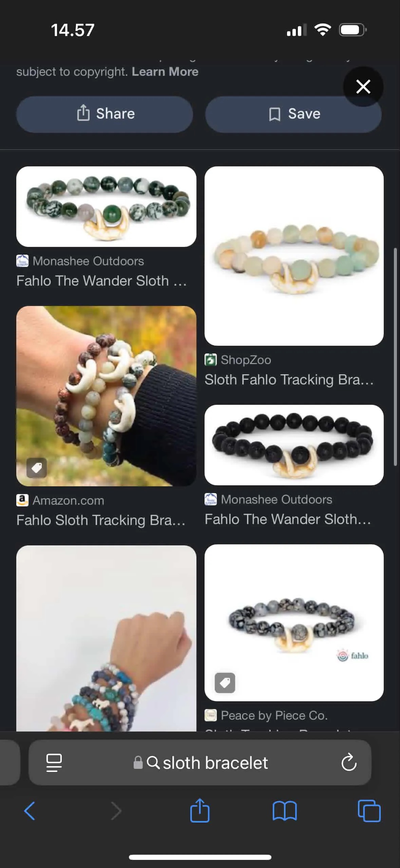Tap the Save bookmark button
The width and height of the screenshot is (400, 868).
pos(293,114)
